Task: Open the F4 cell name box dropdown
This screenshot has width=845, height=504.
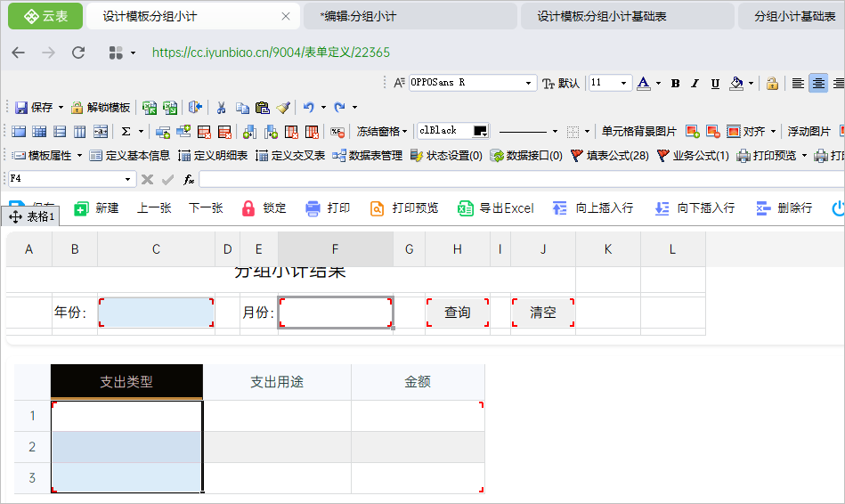Action: pyautogui.click(x=127, y=179)
